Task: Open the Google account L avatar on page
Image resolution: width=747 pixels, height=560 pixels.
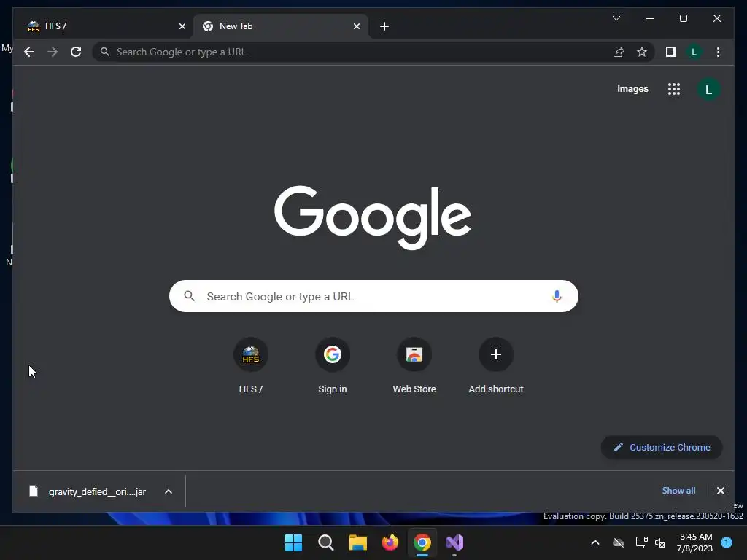Action: 708,90
